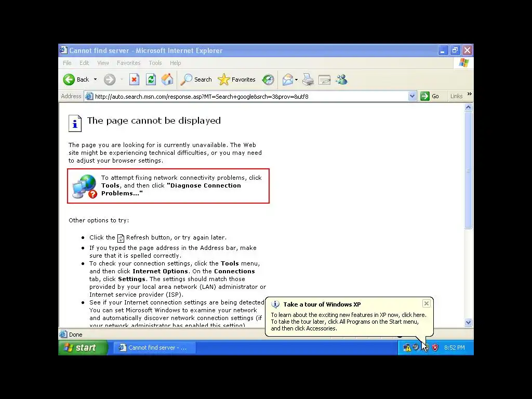Open the Favorites menu in the menu bar
The image size is (532, 399).
pos(129,63)
